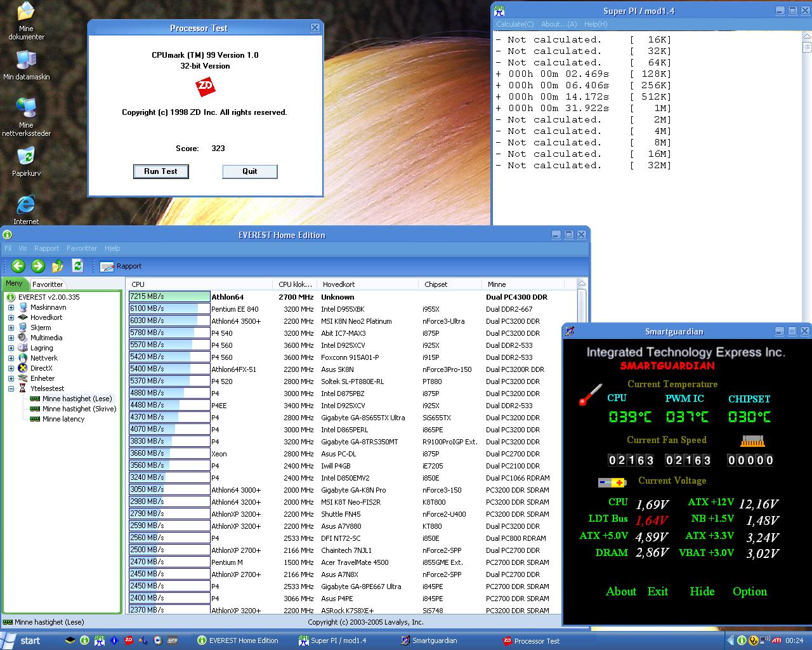Viewport: 812px width, 650px height.
Task: Click the thermometer icon in Smartguardian
Action: tap(590, 395)
